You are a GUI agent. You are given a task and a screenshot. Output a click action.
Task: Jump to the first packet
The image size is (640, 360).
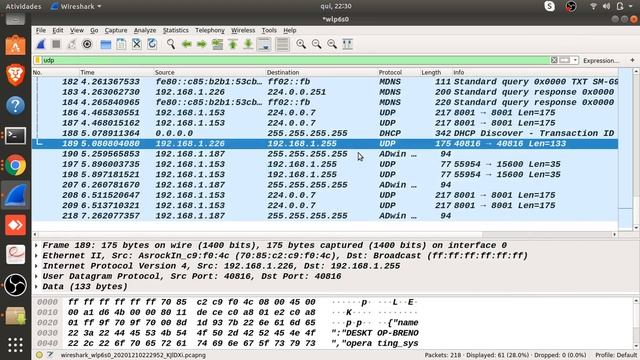point(233,44)
